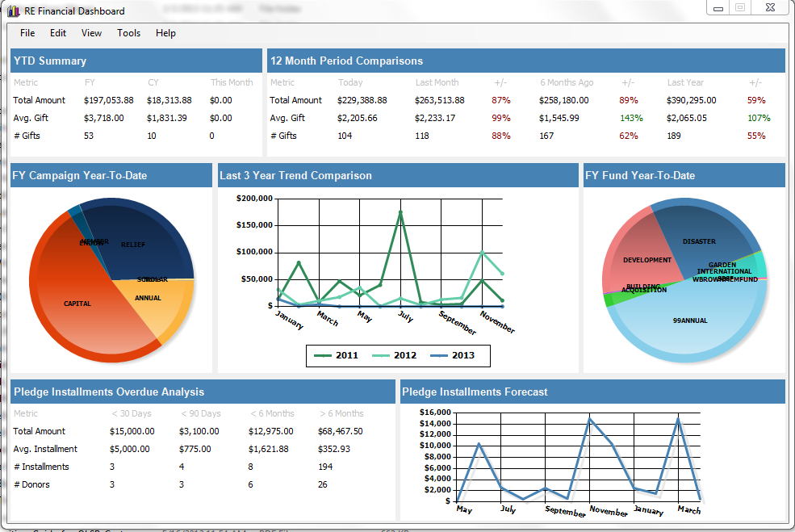Screen dimensions: 795x532
Task: Open the View menu
Action: tap(91, 33)
